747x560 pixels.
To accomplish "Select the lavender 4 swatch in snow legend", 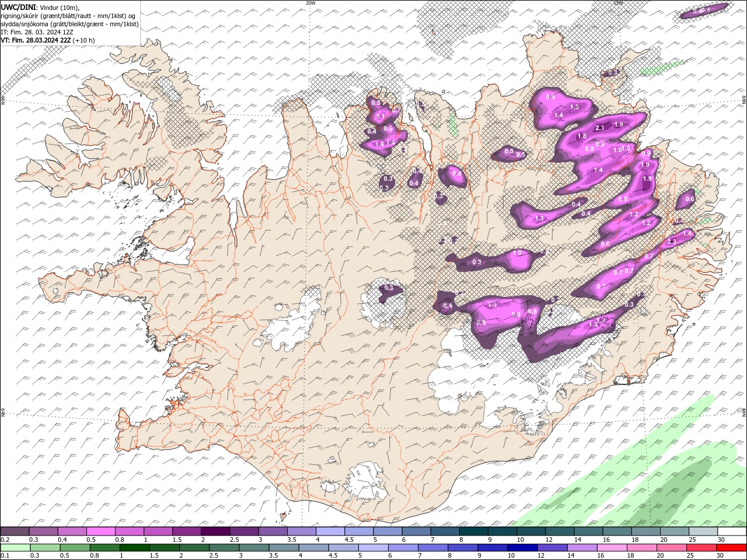I will coord(330,531).
